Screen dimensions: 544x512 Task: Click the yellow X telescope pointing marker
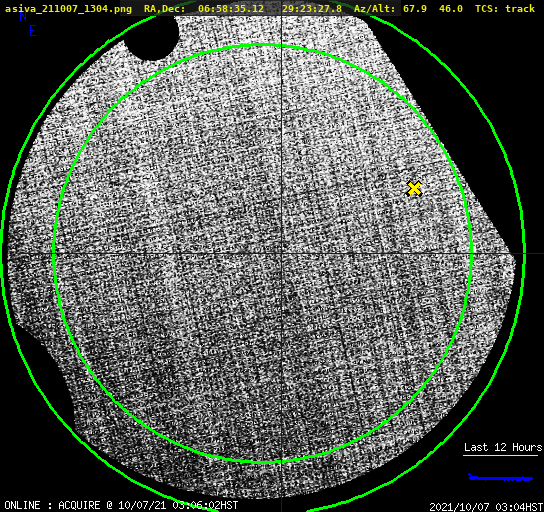coord(414,188)
